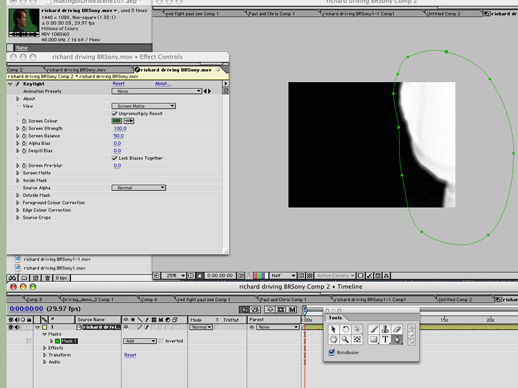
Task: Select the Zoom magnifier tool
Action: [345, 340]
